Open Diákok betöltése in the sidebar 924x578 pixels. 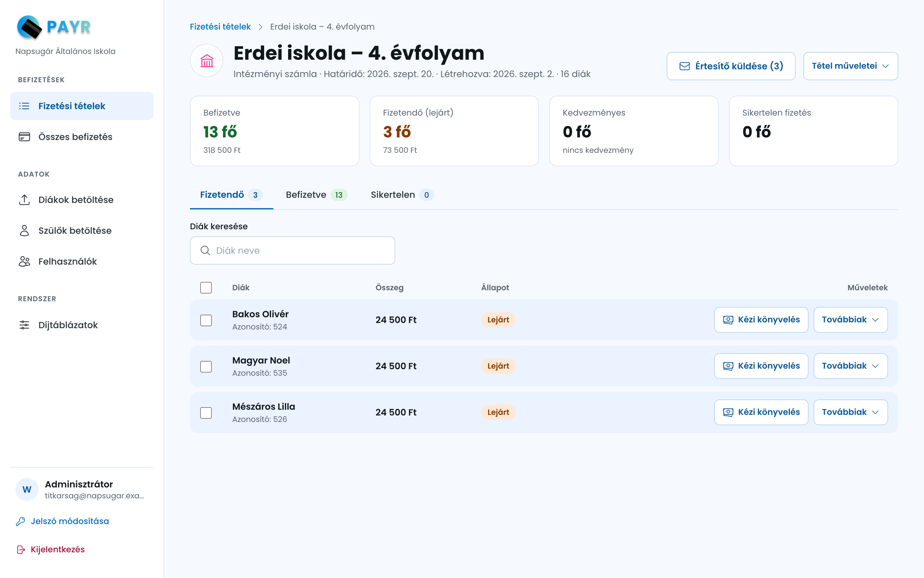[x=82, y=199]
